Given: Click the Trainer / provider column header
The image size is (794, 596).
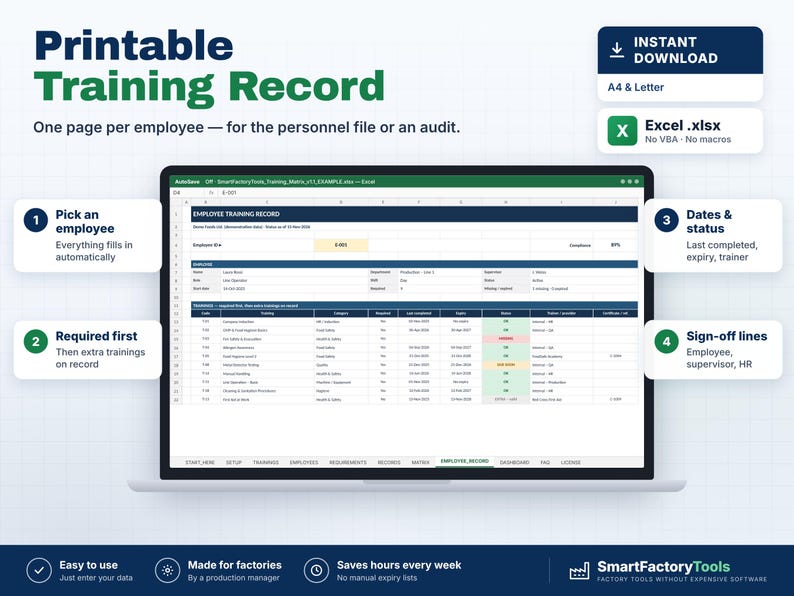Looking at the screenshot, I should click(x=561, y=313).
